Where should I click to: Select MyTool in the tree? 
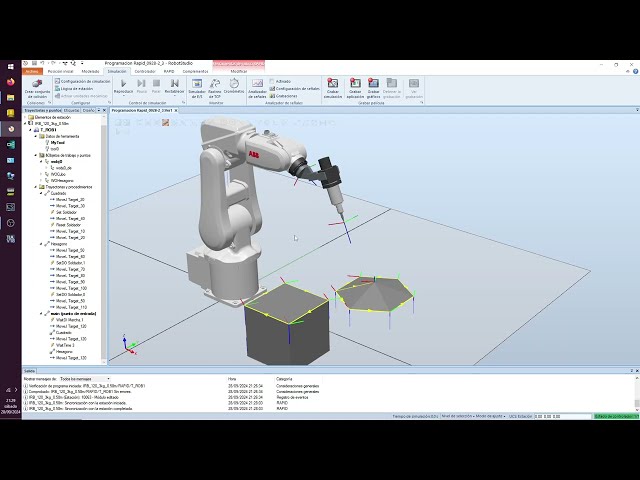point(58,142)
